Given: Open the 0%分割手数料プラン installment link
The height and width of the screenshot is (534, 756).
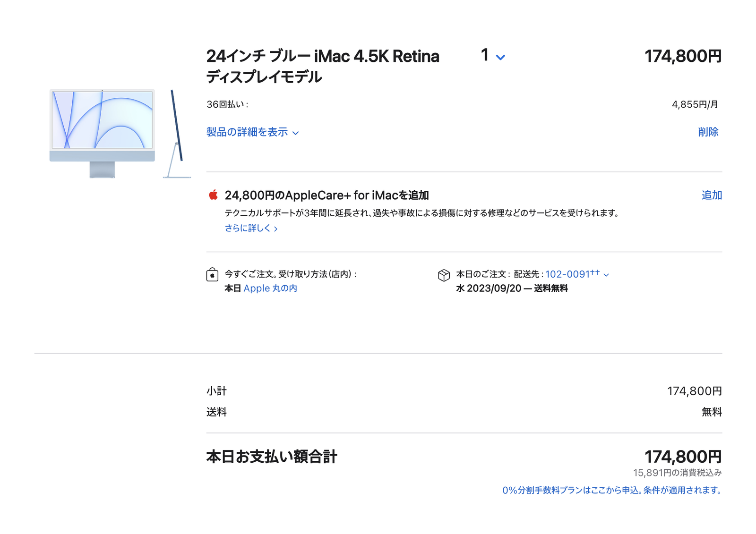Looking at the screenshot, I should [x=612, y=490].
